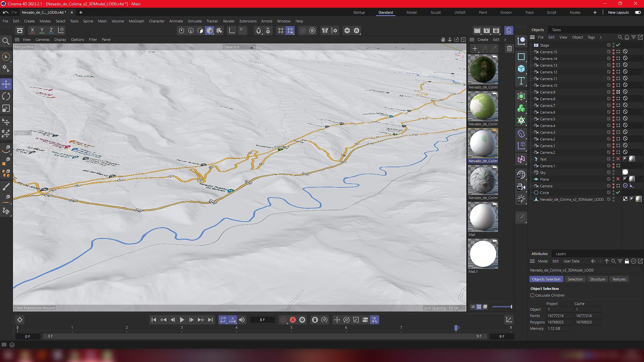644x362 pixels.
Task: Select the green sphere material thumbnail
Action: point(483,106)
